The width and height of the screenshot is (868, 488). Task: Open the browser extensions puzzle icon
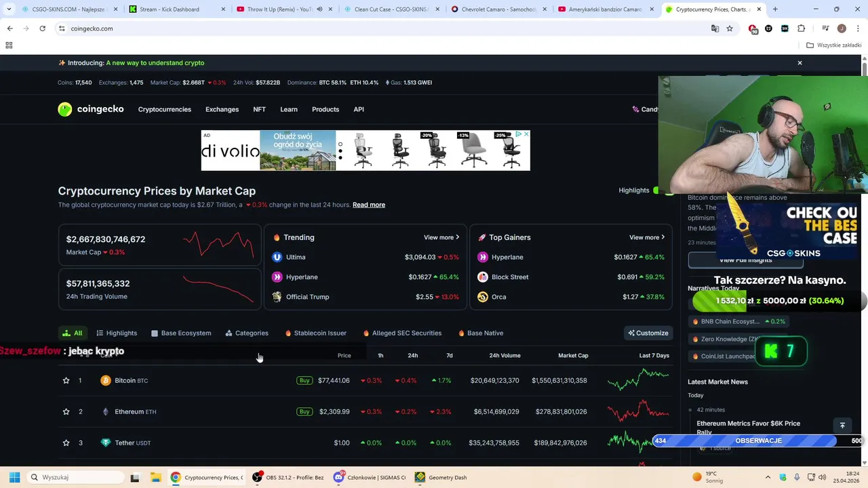point(802,28)
